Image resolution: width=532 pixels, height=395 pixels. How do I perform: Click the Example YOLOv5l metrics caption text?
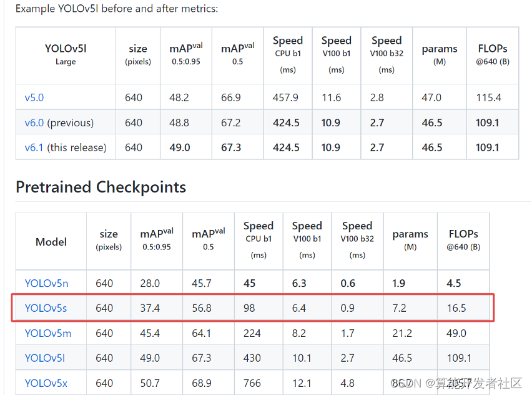(x=116, y=9)
